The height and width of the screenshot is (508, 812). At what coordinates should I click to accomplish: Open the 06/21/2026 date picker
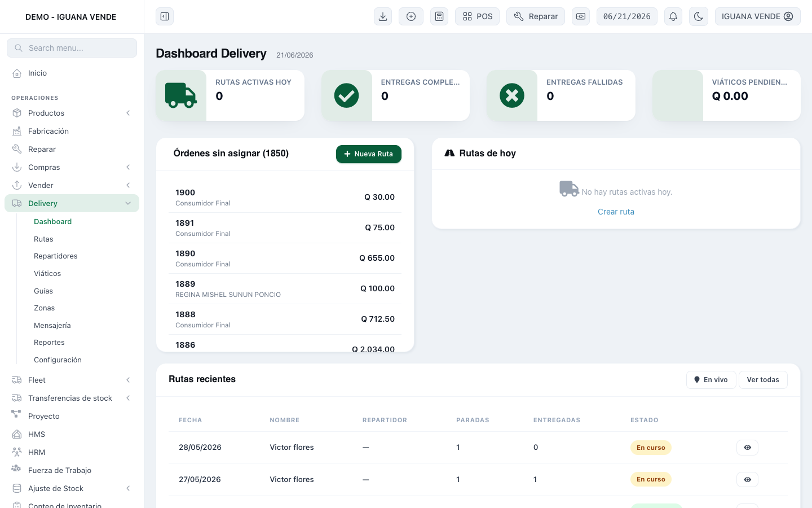[x=627, y=16]
